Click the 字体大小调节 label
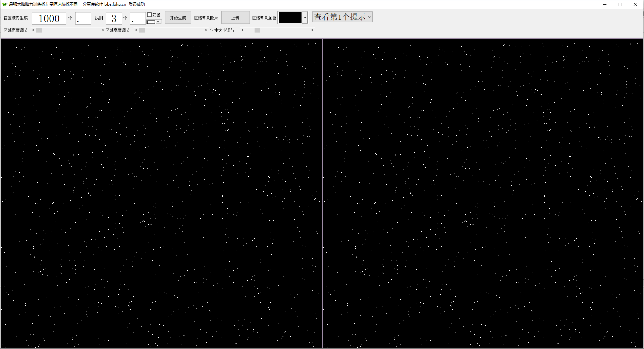Screen dimensions: 644x349 (222, 31)
